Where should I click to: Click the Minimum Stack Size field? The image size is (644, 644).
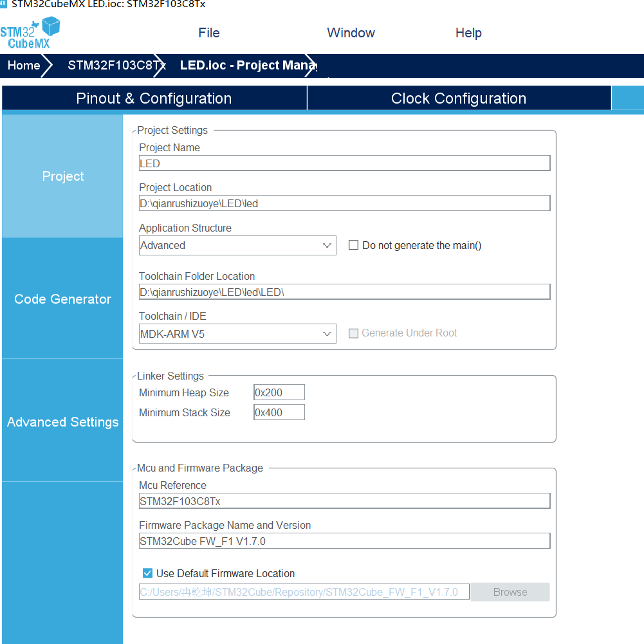coord(279,412)
